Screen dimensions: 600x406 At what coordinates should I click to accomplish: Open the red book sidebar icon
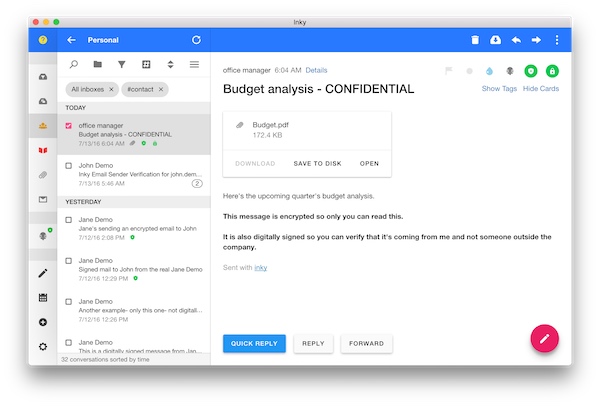coord(43,150)
